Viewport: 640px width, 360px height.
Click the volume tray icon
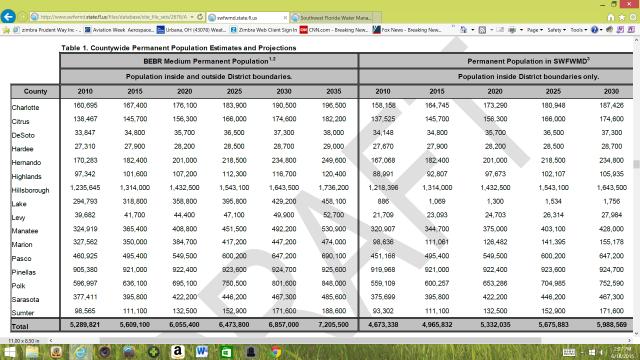click(x=602, y=352)
